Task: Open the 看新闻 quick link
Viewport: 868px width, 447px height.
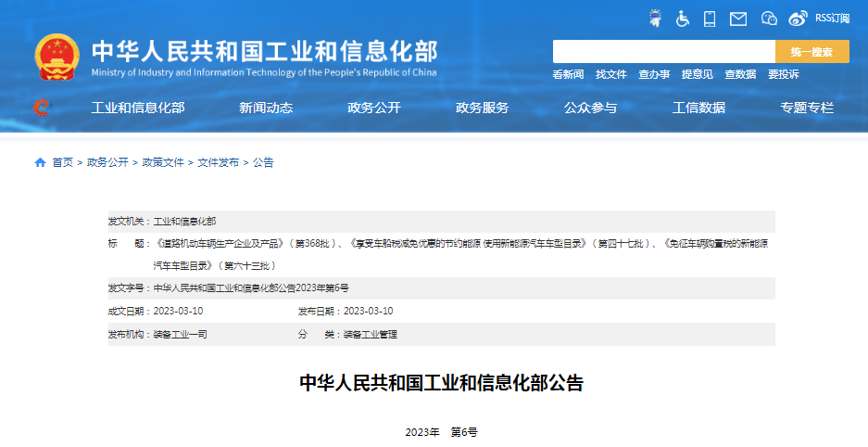Action: click(x=568, y=74)
